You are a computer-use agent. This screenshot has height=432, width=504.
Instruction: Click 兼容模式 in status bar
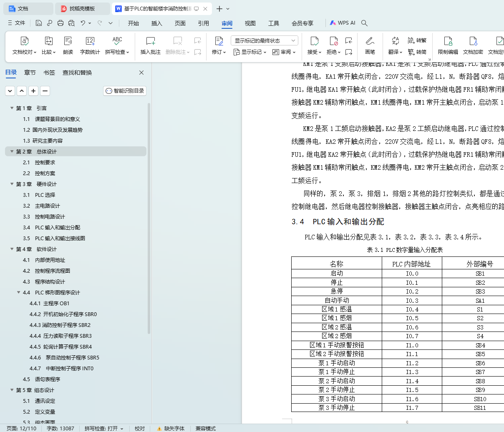tap(206, 428)
